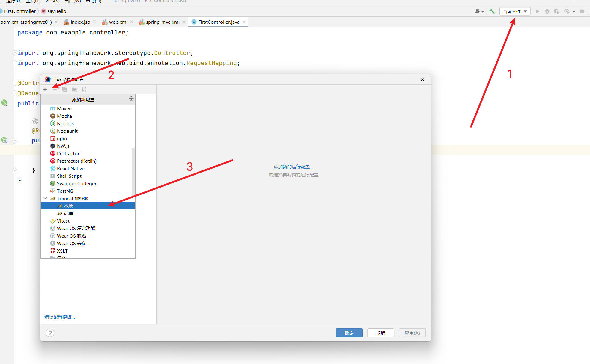Click the new folder icon in dialog toolbar

74,90
